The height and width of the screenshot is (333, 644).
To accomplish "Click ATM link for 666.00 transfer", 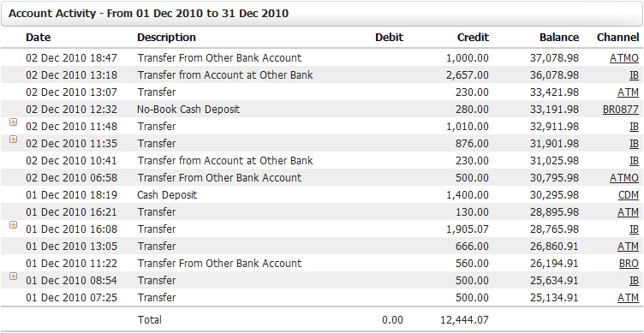I will (x=628, y=247).
